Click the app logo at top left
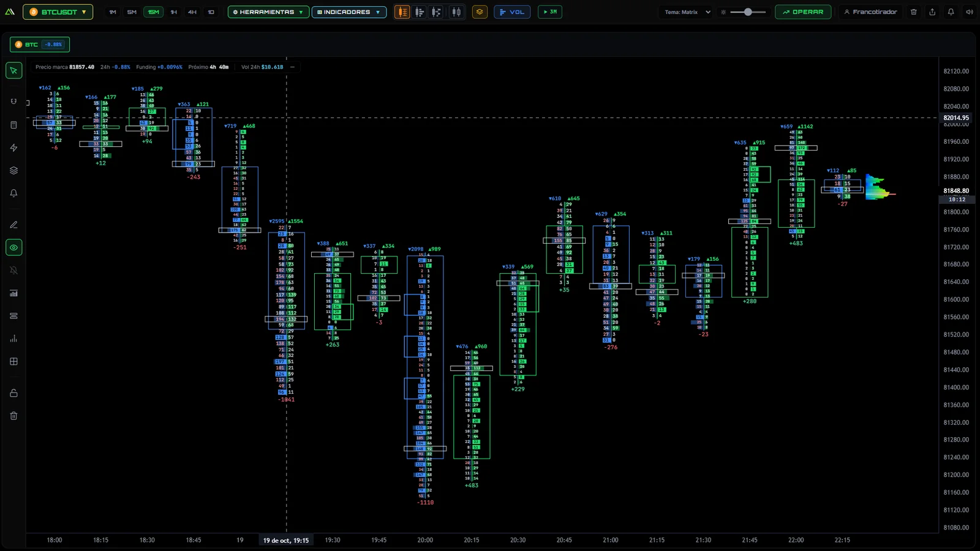 [10, 12]
